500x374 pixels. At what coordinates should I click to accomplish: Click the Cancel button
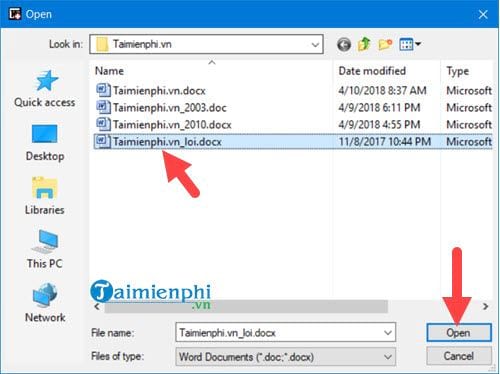pos(459,356)
